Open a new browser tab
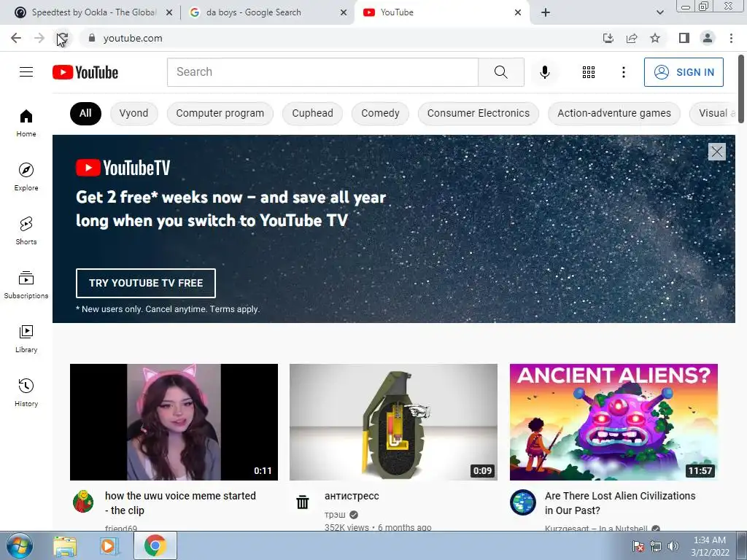Viewport: 747px width, 560px height. click(x=546, y=12)
